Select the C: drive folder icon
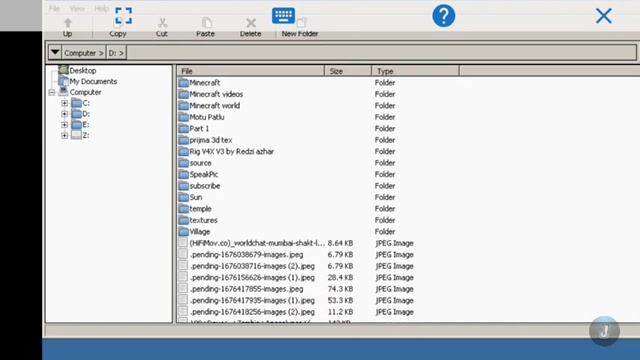This screenshot has width=640, height=360. (76, 103)
